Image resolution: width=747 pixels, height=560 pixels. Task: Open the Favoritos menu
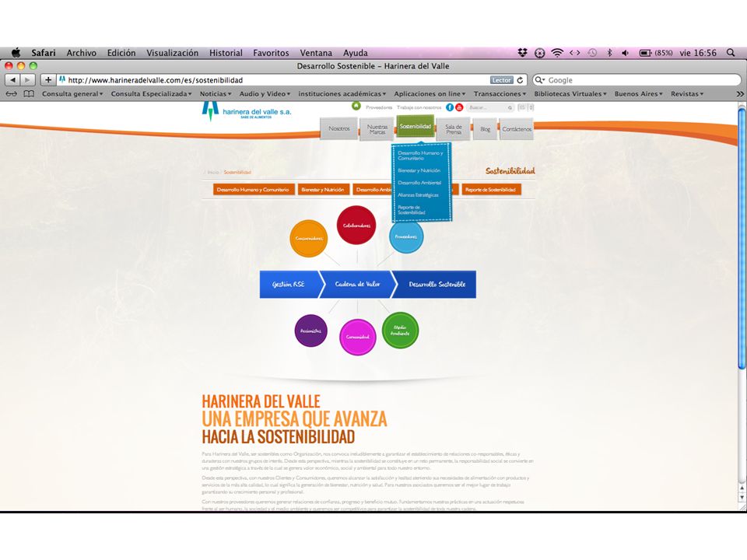[271, 53]
